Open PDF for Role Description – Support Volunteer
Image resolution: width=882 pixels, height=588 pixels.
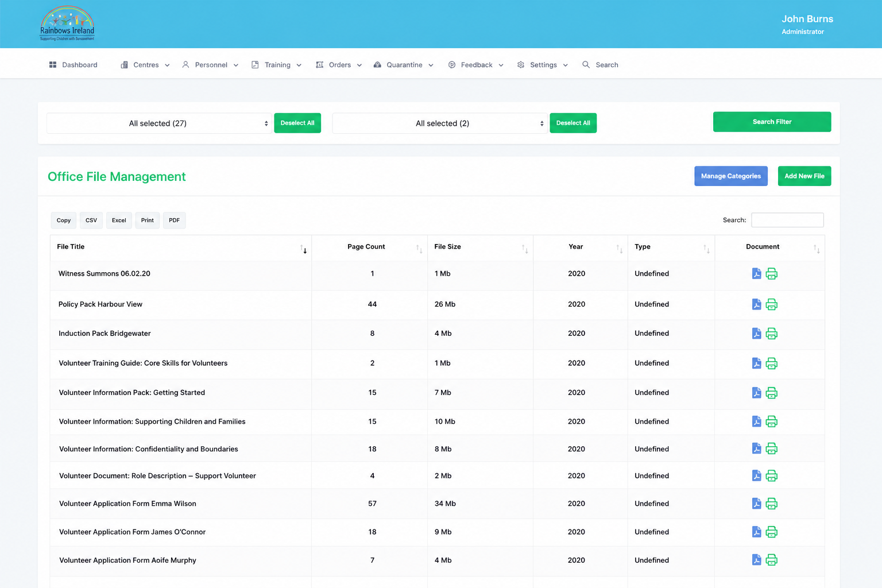pyautogui.click(x=756, y=475)
